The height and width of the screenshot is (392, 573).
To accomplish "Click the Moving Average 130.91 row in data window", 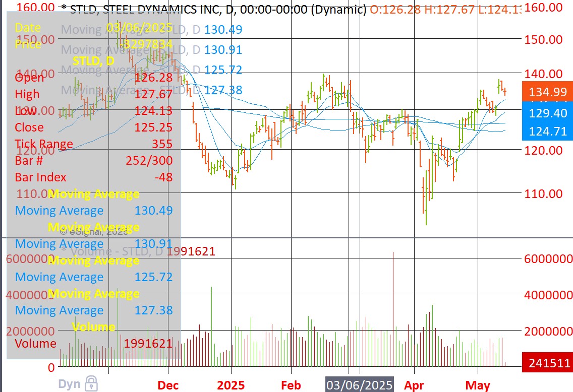I will [x=93, y=244].
